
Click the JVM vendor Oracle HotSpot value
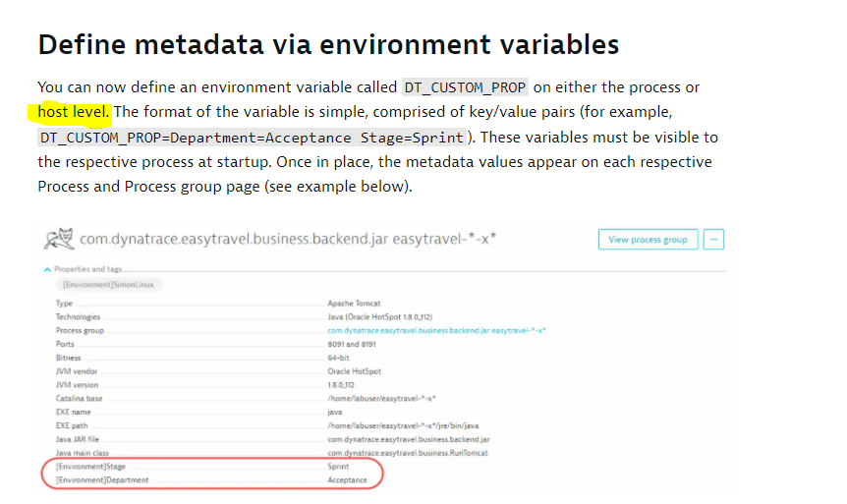point(355,372)
